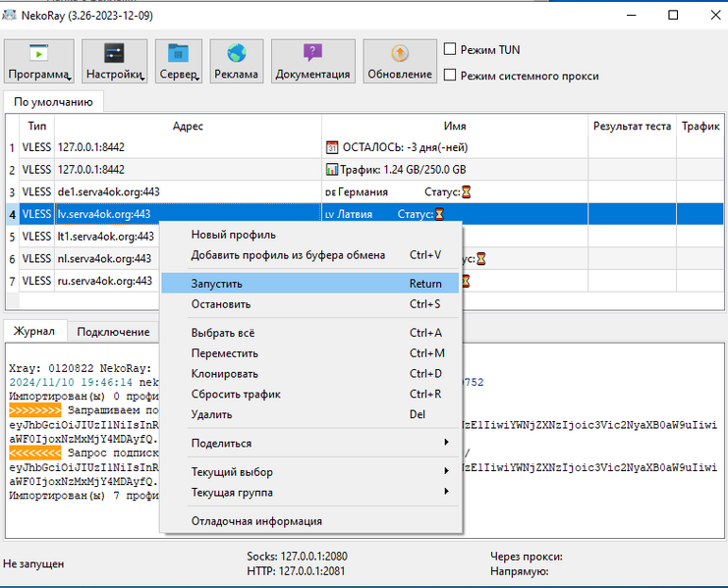Open the Настройки toolbar menu

pyautogui.click(x=114, y=62)
